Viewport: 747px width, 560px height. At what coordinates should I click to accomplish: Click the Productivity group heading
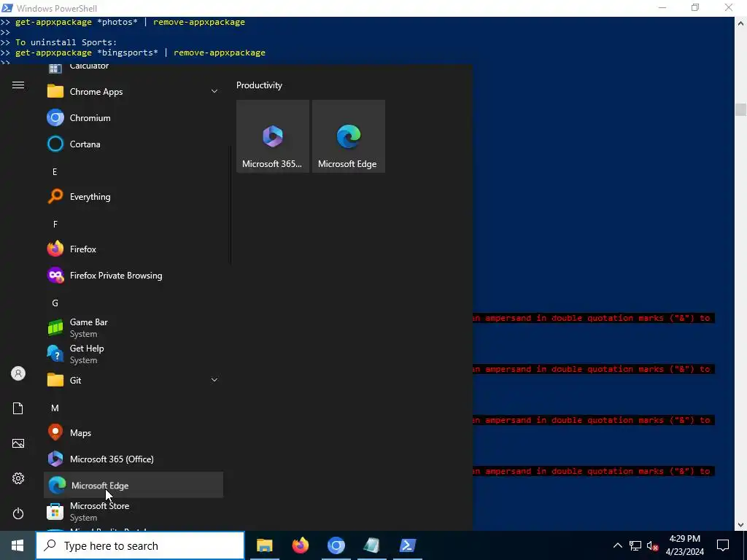coord(259,85)
